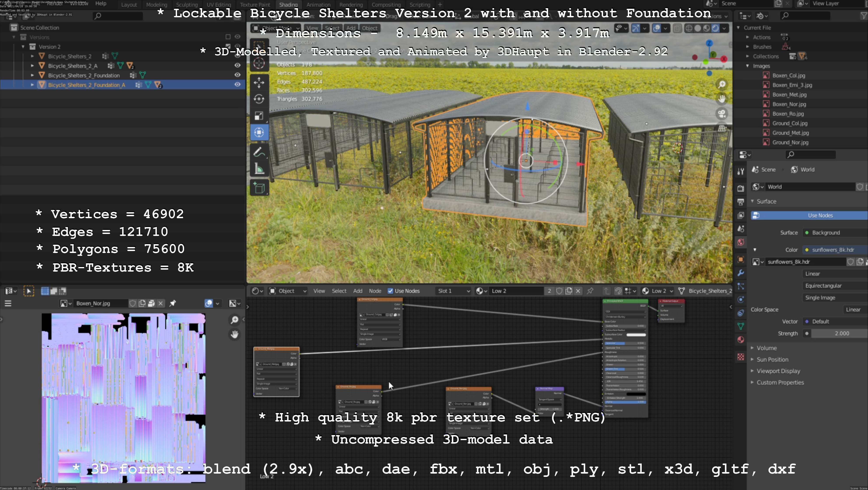Pin the Boxen_Nor.jpg image with pin icon
This screenshot has width=868, height=490.
(x=173, y=303)
